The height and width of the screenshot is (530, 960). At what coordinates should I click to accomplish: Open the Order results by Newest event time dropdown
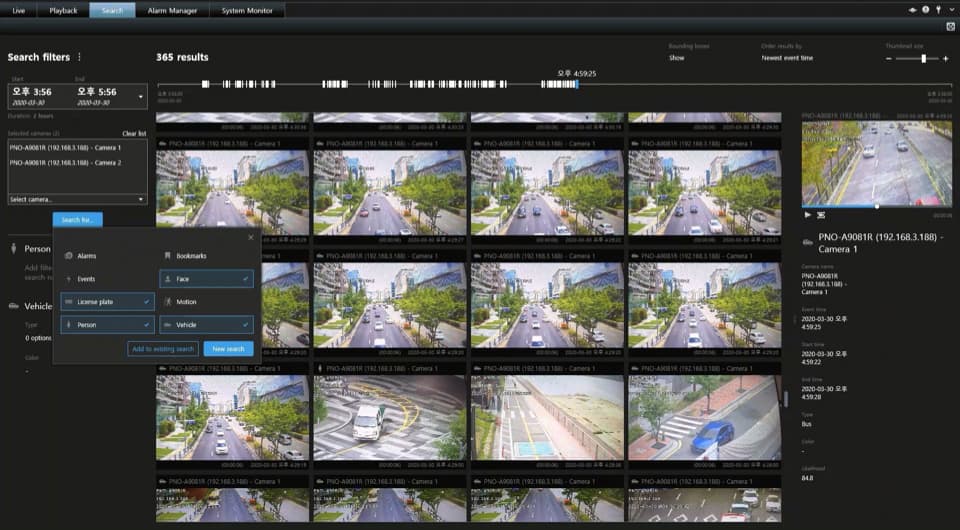click(x=787, y=58)
